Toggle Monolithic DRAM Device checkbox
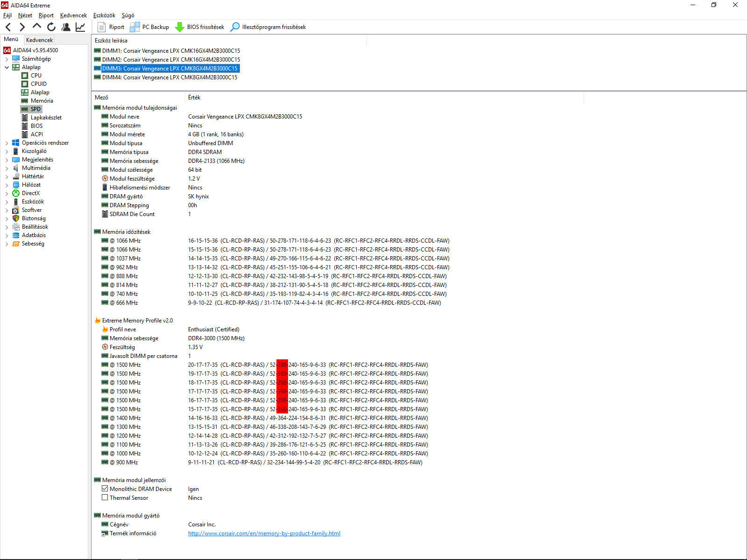Screen dimensions: 747x560 (105, 489)
